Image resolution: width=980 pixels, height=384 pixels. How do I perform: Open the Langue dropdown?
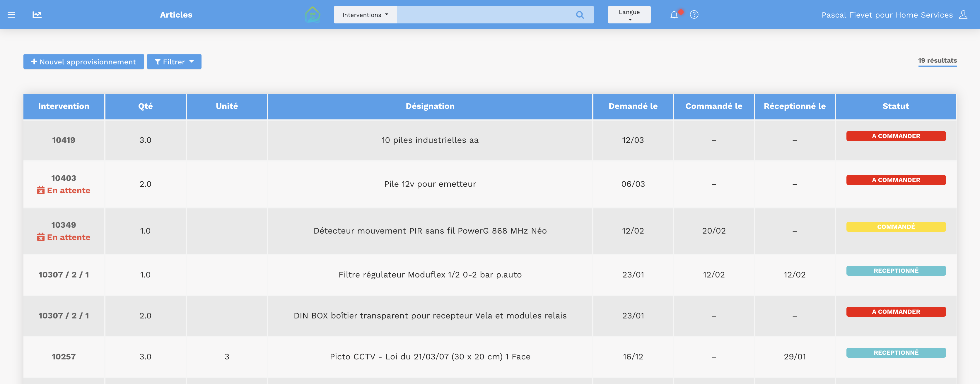[629, 15]
